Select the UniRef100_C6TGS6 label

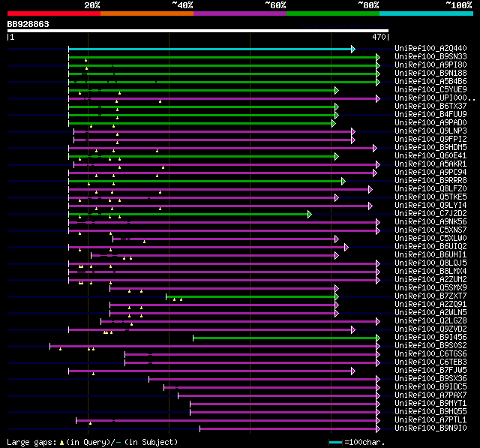(430, 354)
